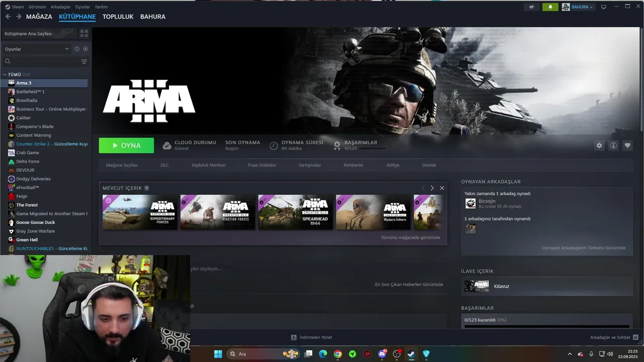The width and height of the screenshot is (644, 362).
Task: Click the ready-to-play filter icon in the sidebar
Action: coord(86,49)
